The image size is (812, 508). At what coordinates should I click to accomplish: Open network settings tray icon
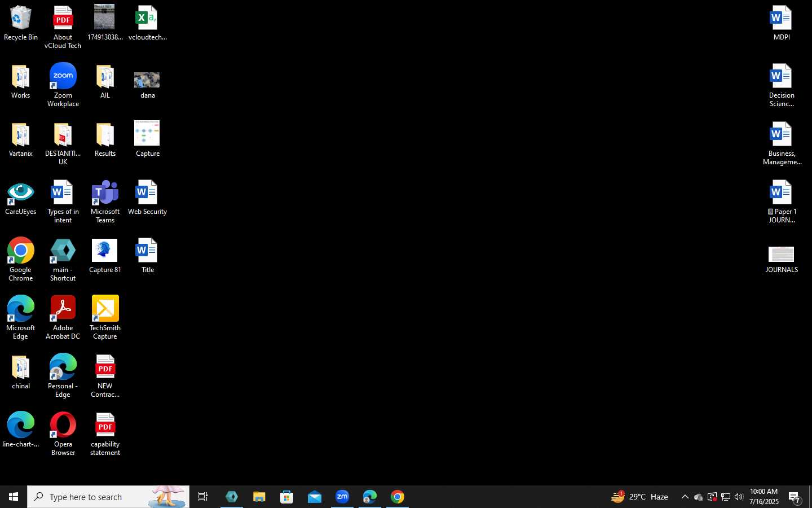726,497
